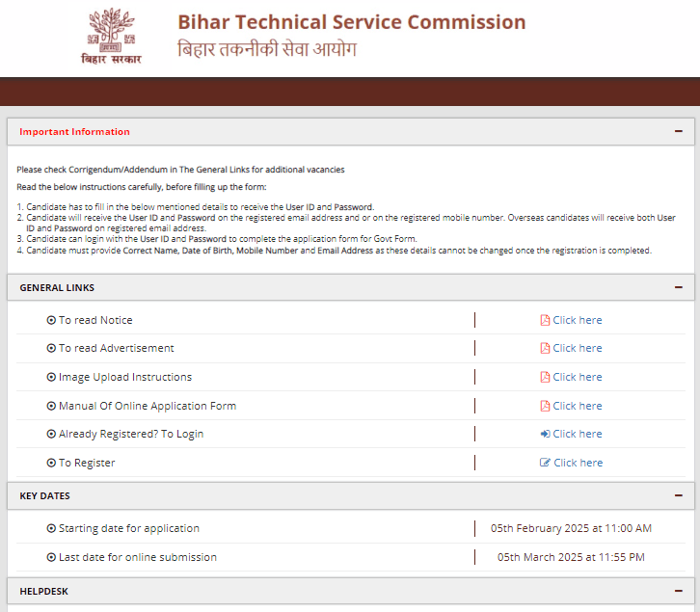Viewport: 700px width, 612px height.
Task: Click the edit pencil icon for To Register
Action: coord(545,463)
